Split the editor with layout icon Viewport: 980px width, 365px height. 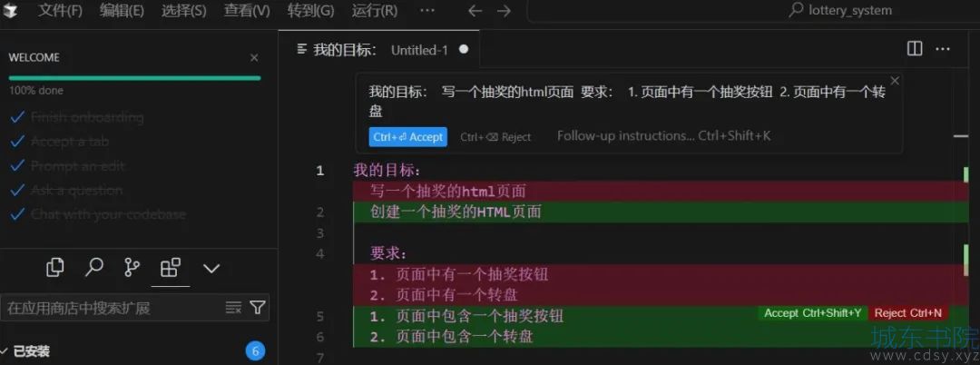pos(915,49)
